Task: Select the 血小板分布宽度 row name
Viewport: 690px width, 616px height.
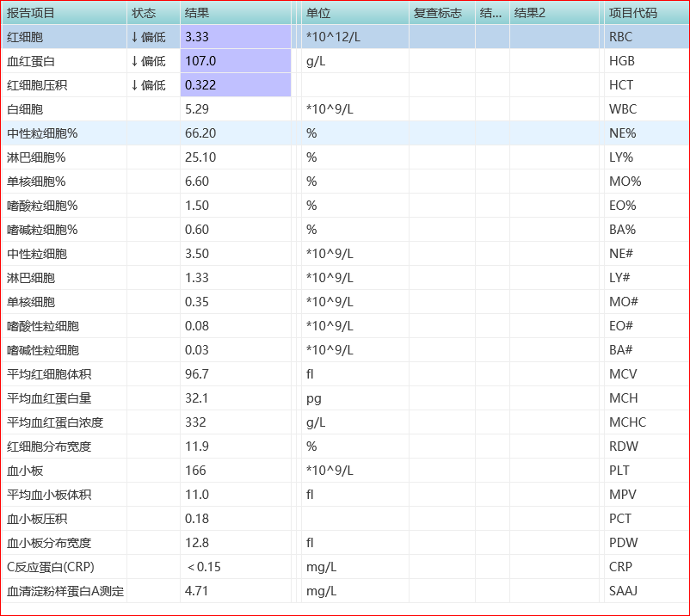Action: point(49,543)
